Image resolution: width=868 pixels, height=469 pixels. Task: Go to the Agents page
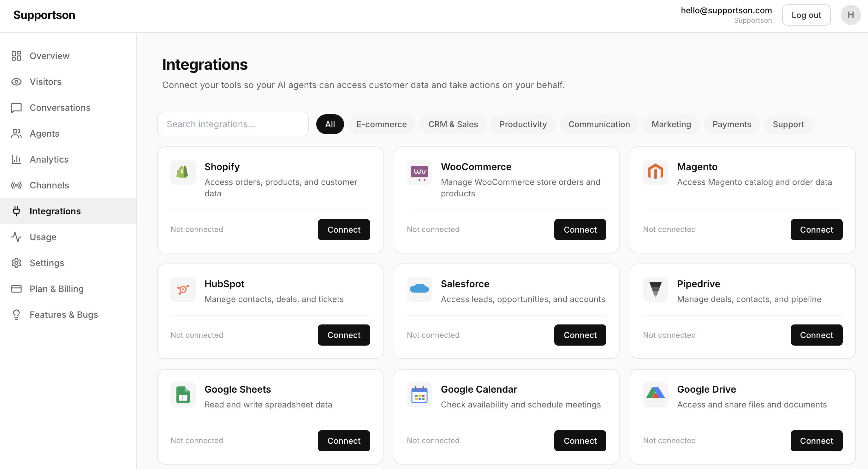(x=68, y=134)
